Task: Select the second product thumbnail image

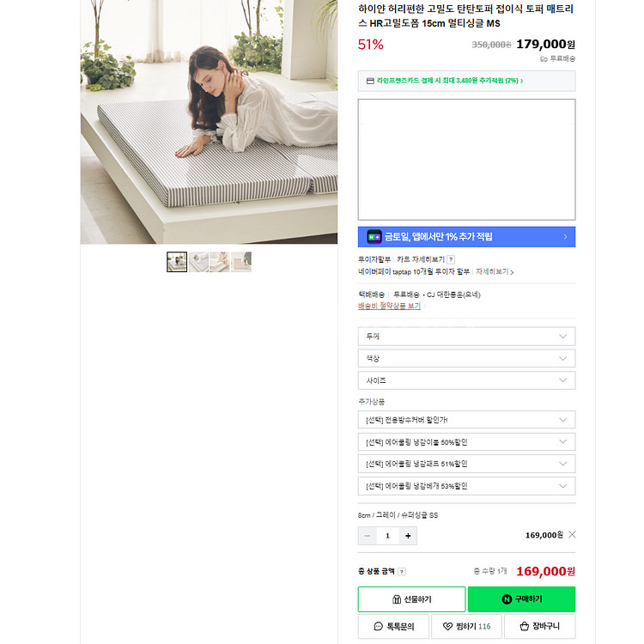Action: tap(198, 262)
